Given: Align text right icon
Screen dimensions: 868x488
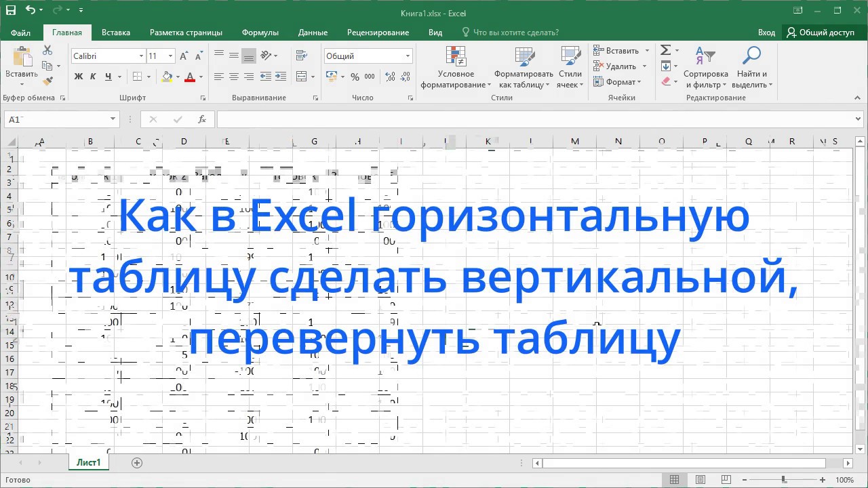Looking at the screenshot, I should coord(249,77).
